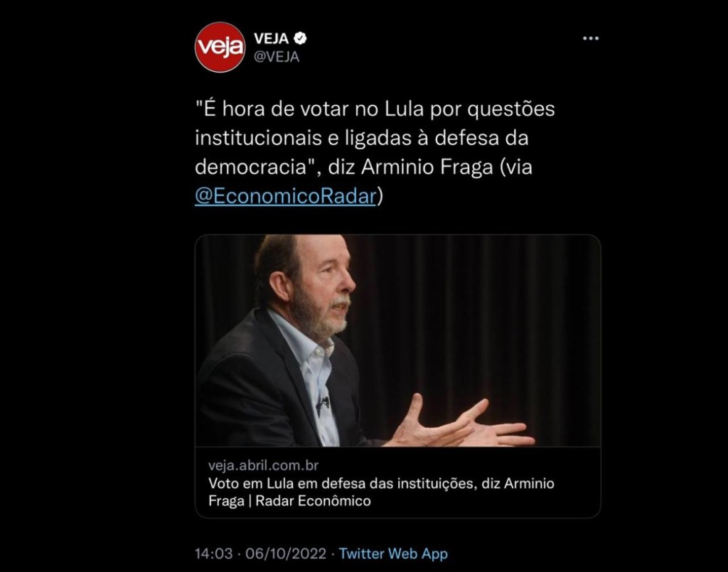The height and width of the screenshot is (572, 728).
Task: Click the verified badge next to VEJA
Action: tap(301, 38)
